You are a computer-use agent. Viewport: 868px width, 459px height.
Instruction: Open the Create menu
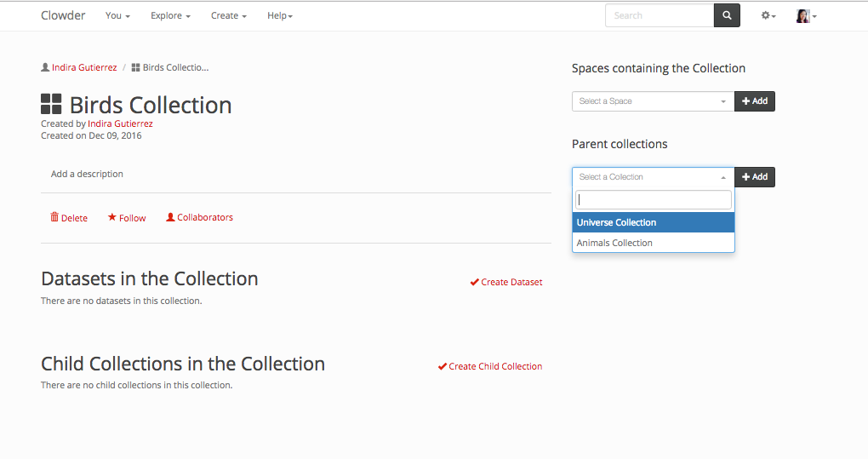click(228, 15)
